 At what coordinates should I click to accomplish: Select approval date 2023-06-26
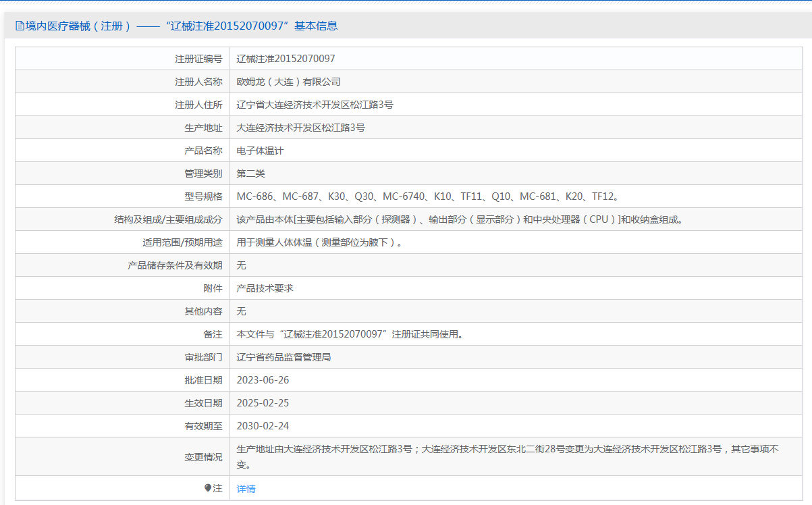click(263, 380)
